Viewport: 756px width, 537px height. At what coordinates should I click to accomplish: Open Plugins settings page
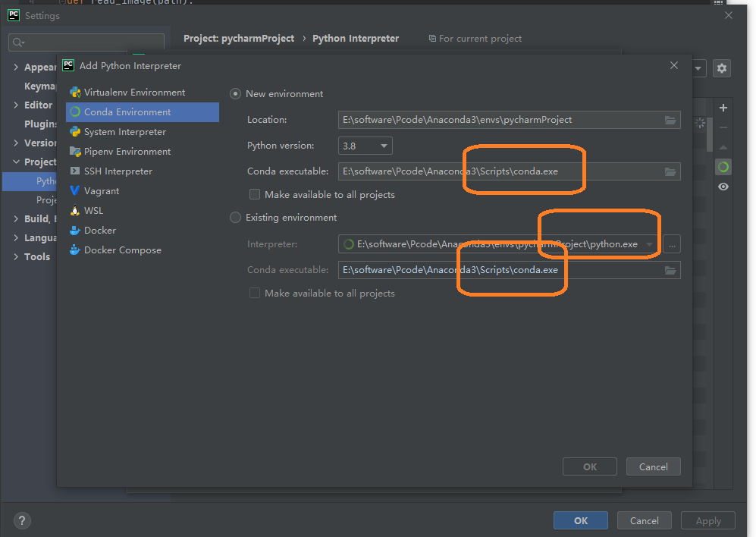click(40, 124)
